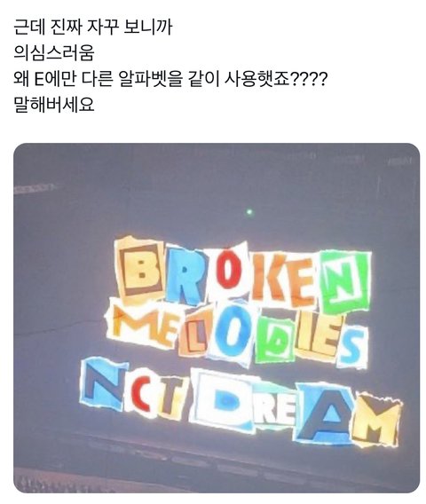Select the line asking about the E alphabet
The width and height of the screenshot is (426, 504).
coord(170,79)
